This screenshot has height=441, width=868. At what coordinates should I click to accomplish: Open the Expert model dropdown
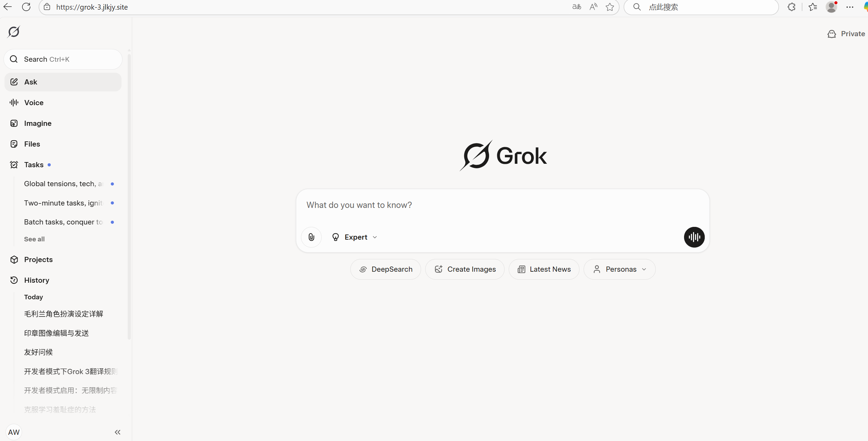[x=354, y=237]
